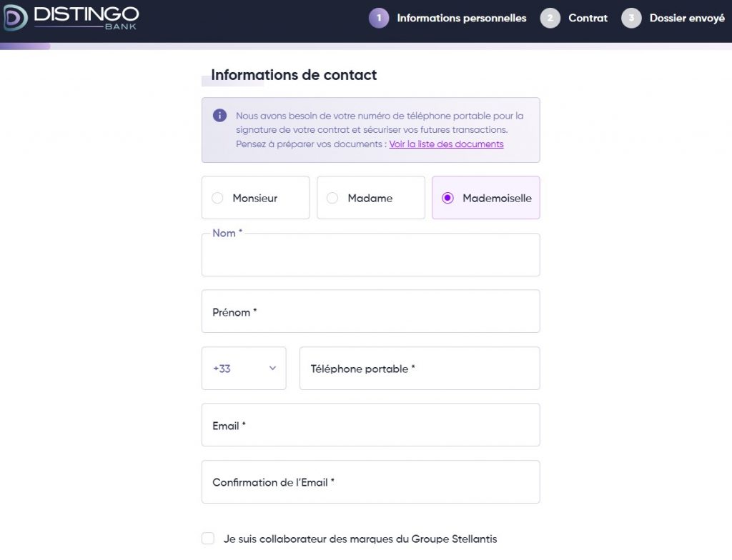The height and width of the screenshot is (560, 732).
Task: Select the Monsieur radio button
Action: 218,199
